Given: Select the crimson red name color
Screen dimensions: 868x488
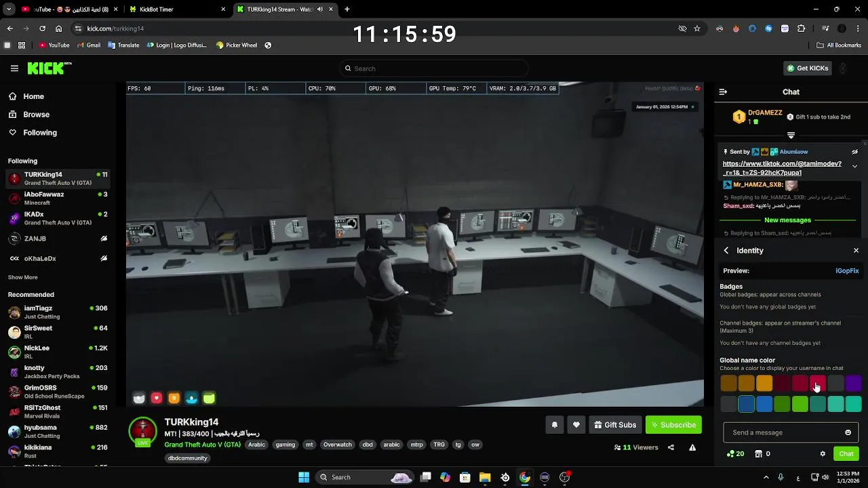Looking at the screenshot, I should pos(818,384).
